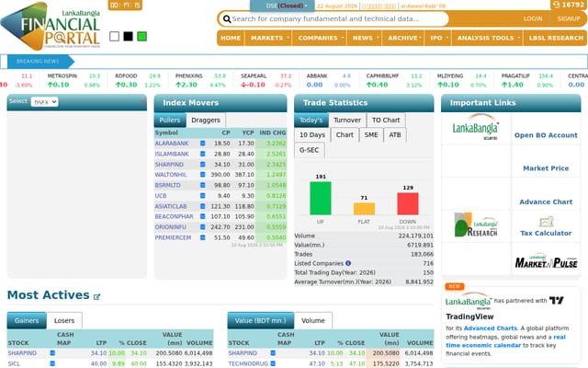Click the LOGIN button

[x=533, y=18]
